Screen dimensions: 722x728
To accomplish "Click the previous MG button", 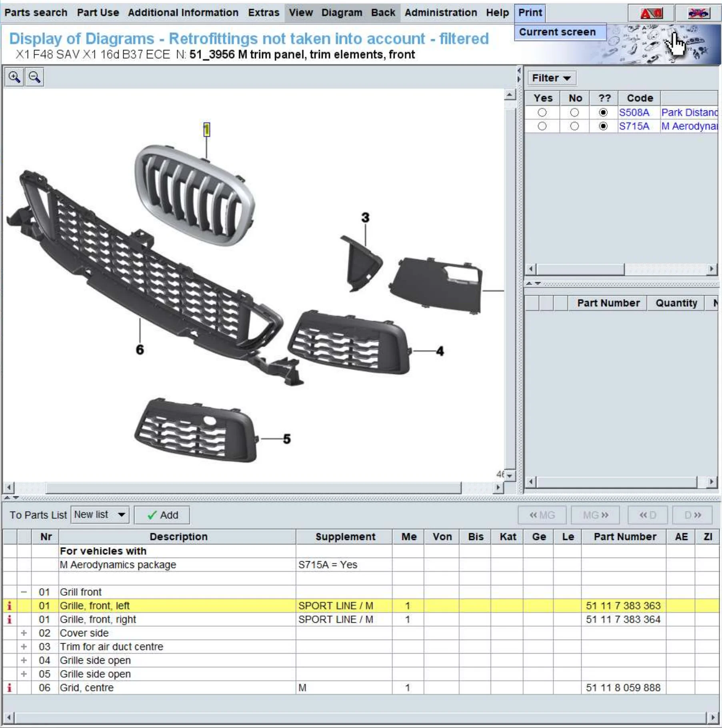I will [x=542, y=515].
